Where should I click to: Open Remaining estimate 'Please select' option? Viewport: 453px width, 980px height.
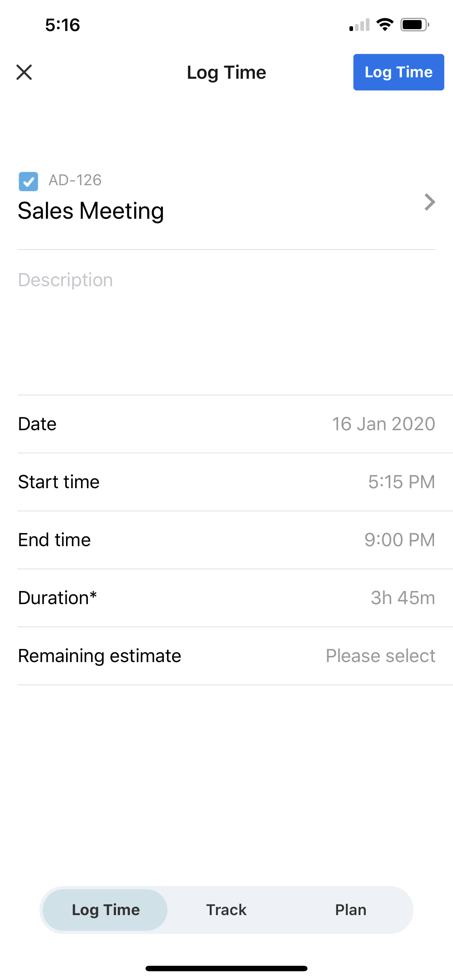[x=380, y=656]
